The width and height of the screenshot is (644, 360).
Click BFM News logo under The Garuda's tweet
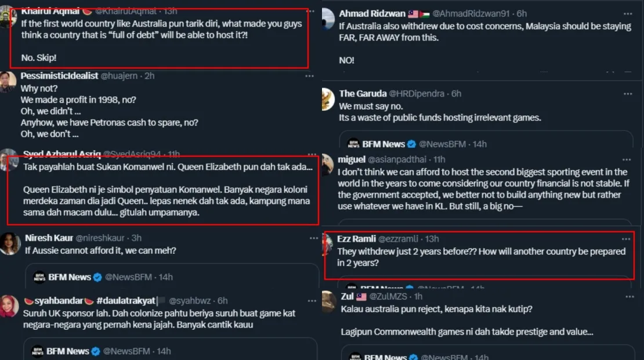point(353,144)
